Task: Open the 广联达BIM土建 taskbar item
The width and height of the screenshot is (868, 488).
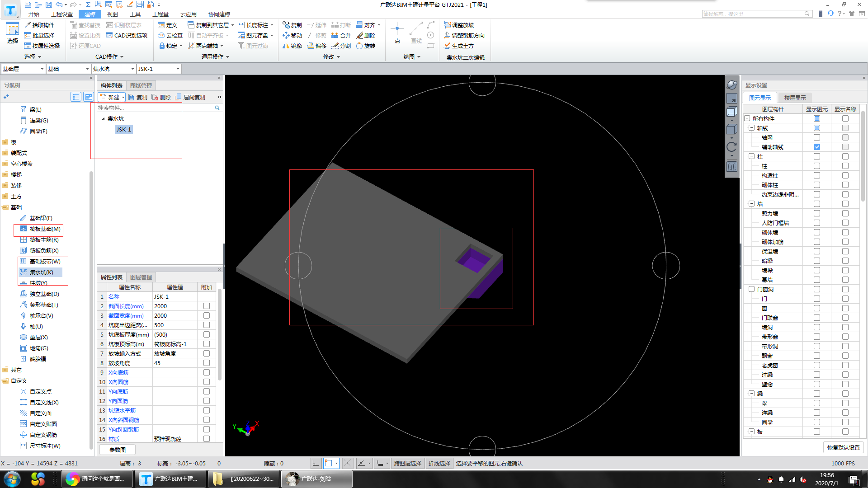Action: point(170,479)
